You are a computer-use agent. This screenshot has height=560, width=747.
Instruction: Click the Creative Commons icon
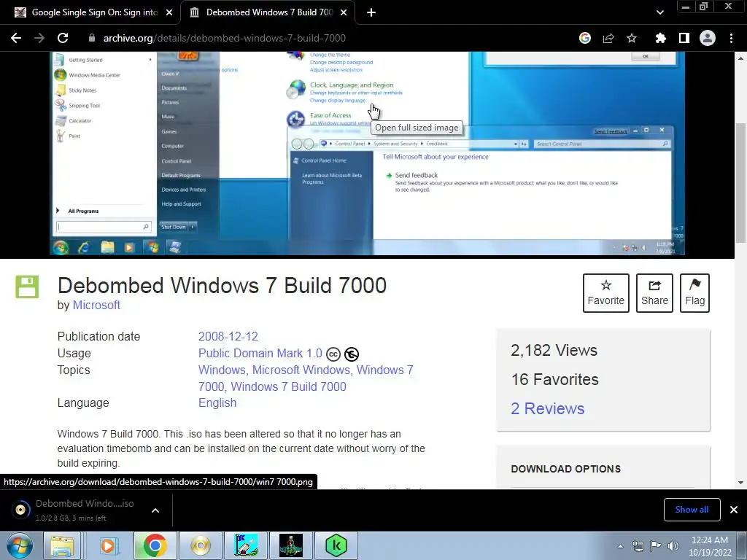(x=333, y=354)
